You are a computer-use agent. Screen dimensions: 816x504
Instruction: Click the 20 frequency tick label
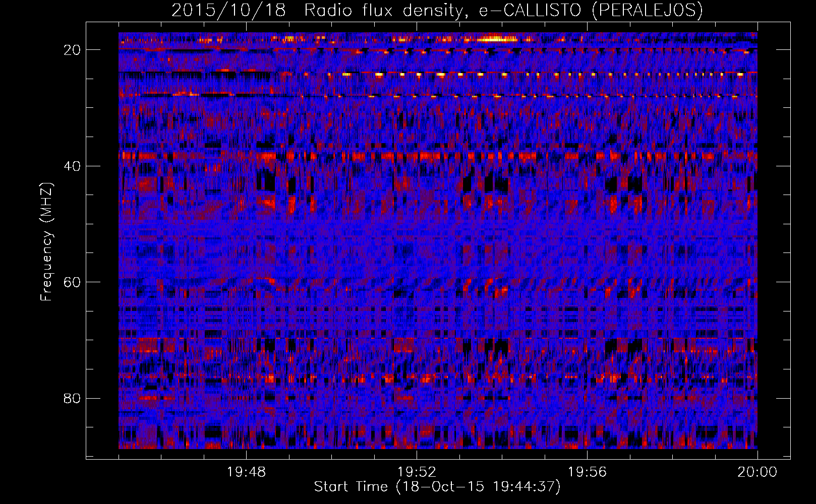(x=73, y=49)
